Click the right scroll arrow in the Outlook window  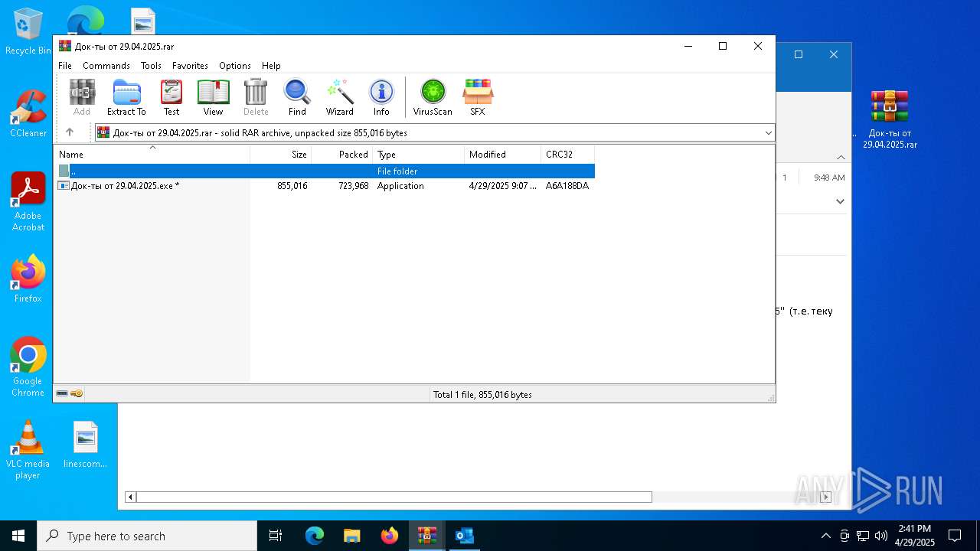(825, 497)
